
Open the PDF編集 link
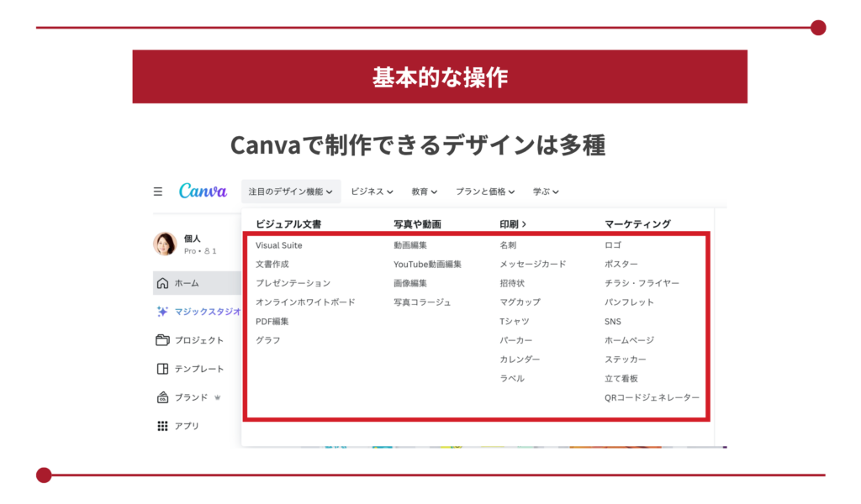[x=272, y=322]
